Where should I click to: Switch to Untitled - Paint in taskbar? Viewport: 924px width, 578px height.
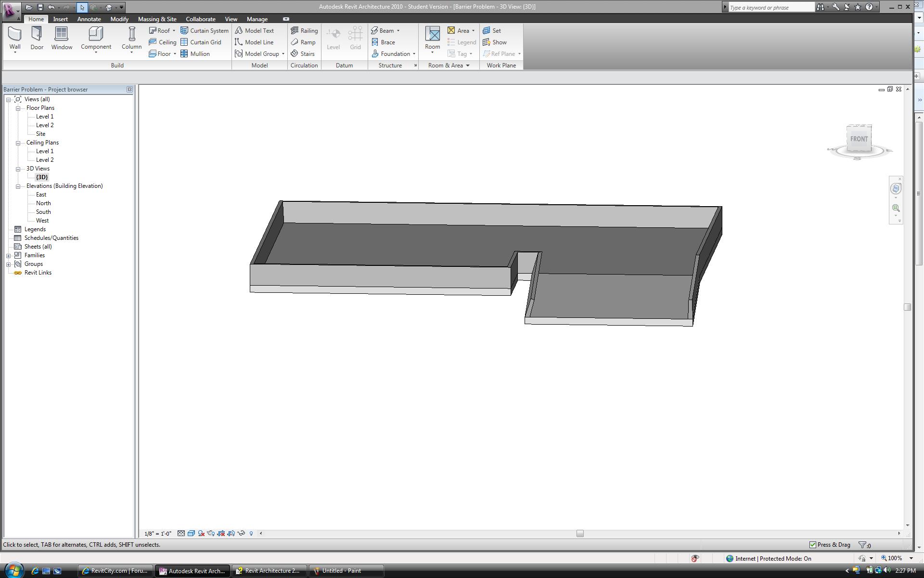[341, 571]
